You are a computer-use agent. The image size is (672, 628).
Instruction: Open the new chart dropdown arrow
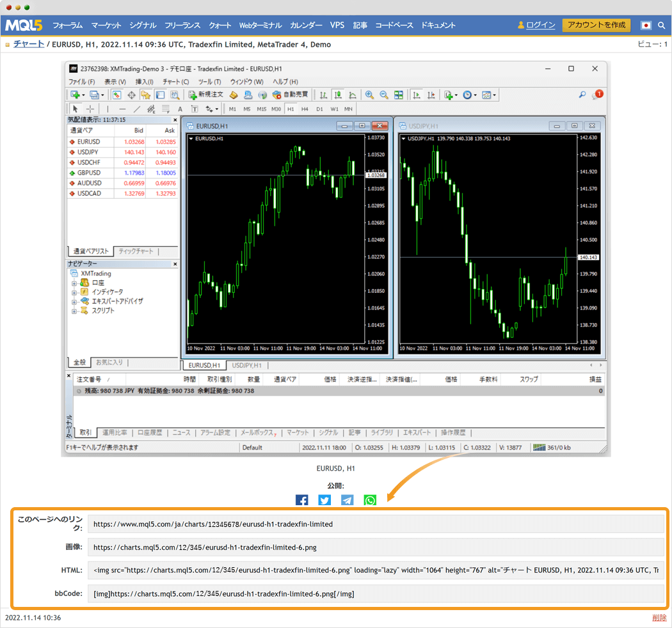(83, 95)
